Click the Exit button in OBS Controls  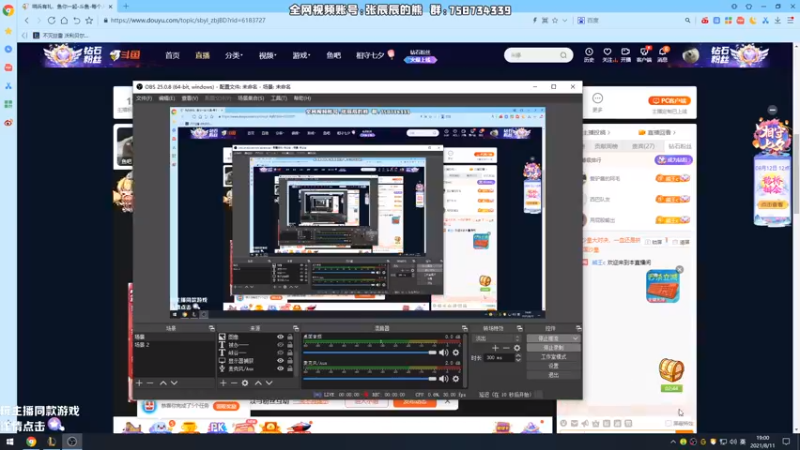tap(554, 374)
